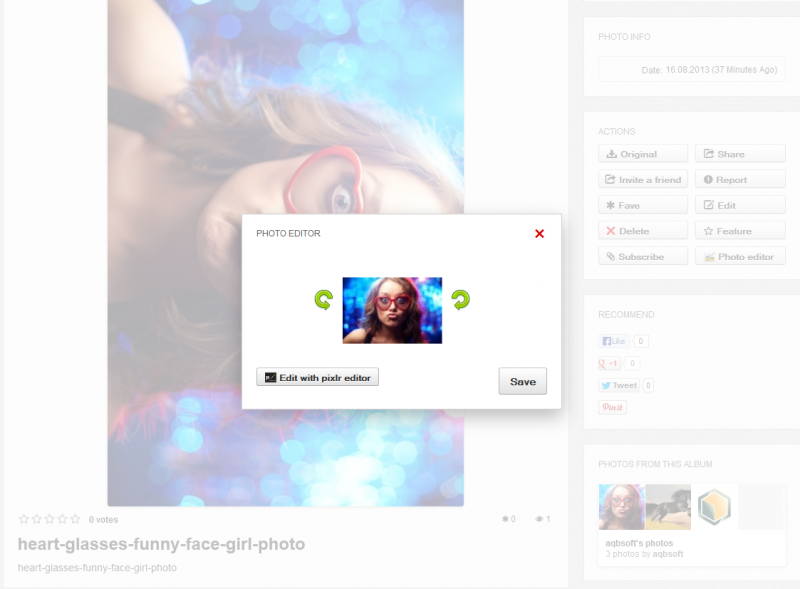Click the Google +1 button
This screenshot has width=800, height=589.
click(x=609, y=363)
